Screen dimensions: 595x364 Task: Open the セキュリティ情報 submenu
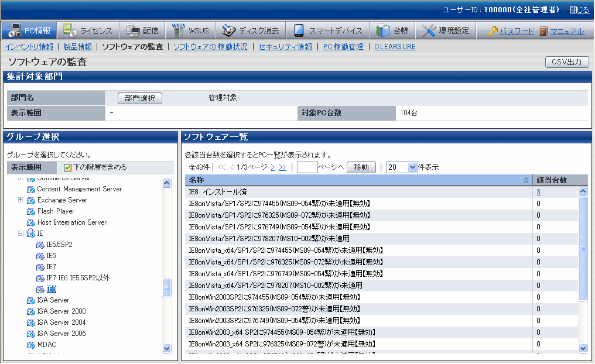(285, 47)
